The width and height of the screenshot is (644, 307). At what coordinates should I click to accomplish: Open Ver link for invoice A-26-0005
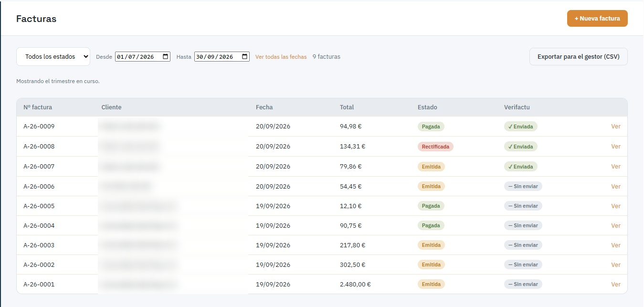616,206
